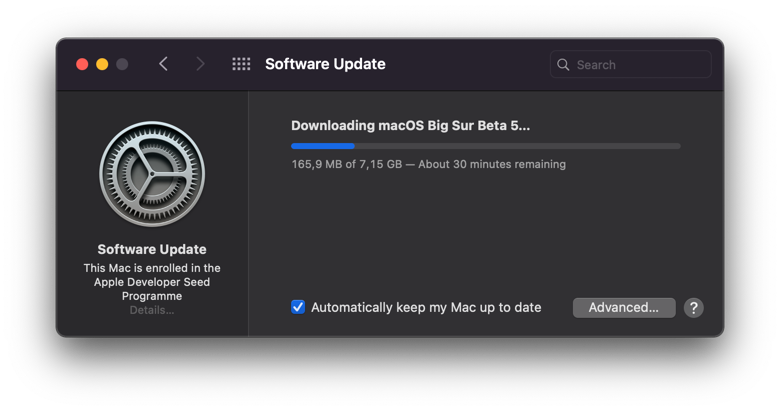Click the magnifying glass search icon
Screen dimensions: 780x411
pos(564,65)
